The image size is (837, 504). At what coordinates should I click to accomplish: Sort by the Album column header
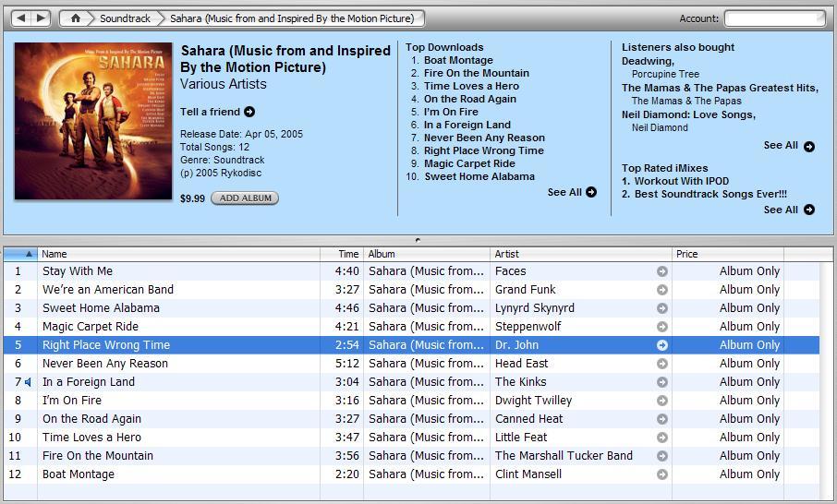point(427,254)
